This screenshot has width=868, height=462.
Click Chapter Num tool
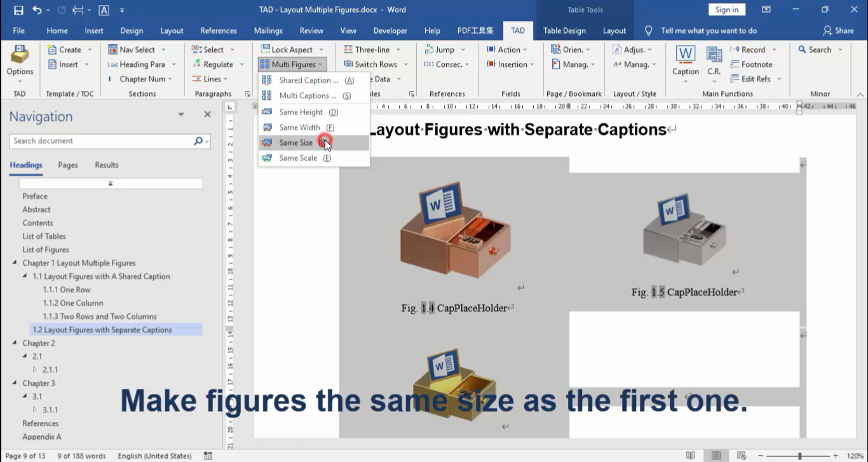pyautogui.click(x=141, y=79)
